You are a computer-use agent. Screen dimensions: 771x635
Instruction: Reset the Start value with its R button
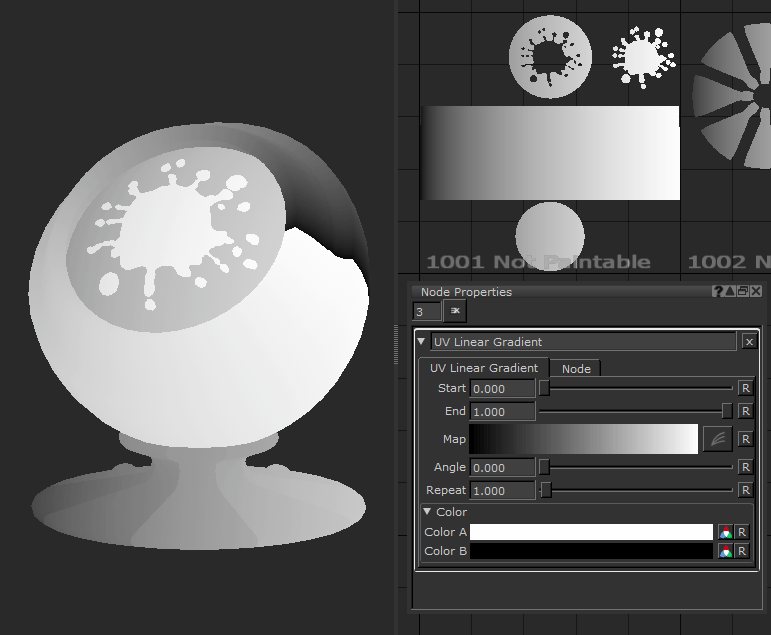pyautogui.click(x=744, y=388)
